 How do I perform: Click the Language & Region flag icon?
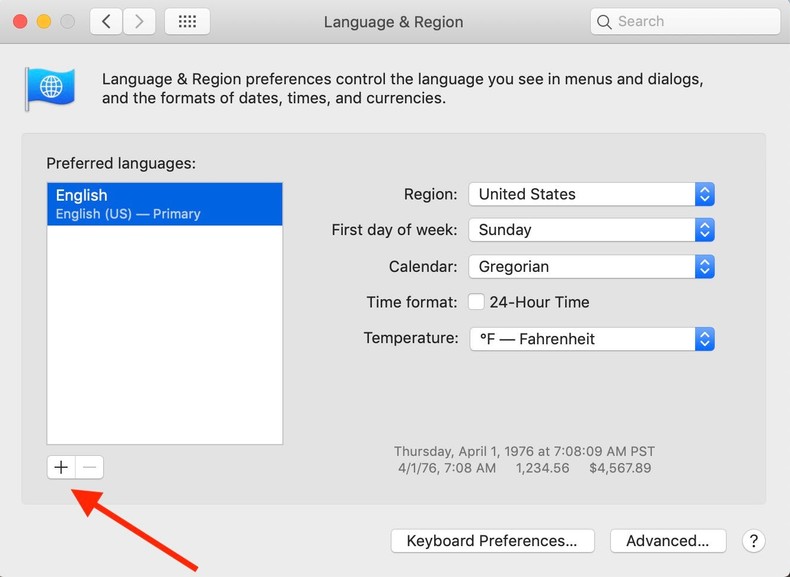click(x=50, y=88)
